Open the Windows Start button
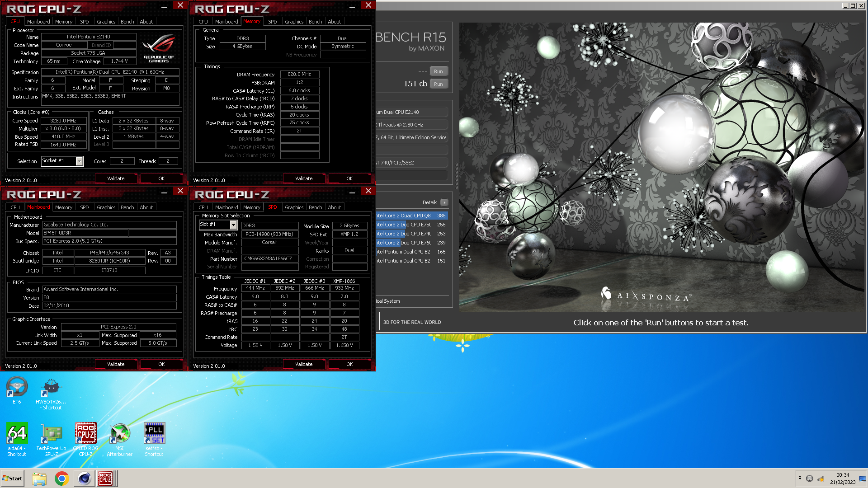This screenshot has width=868, height=488. (x=12, y=479)
